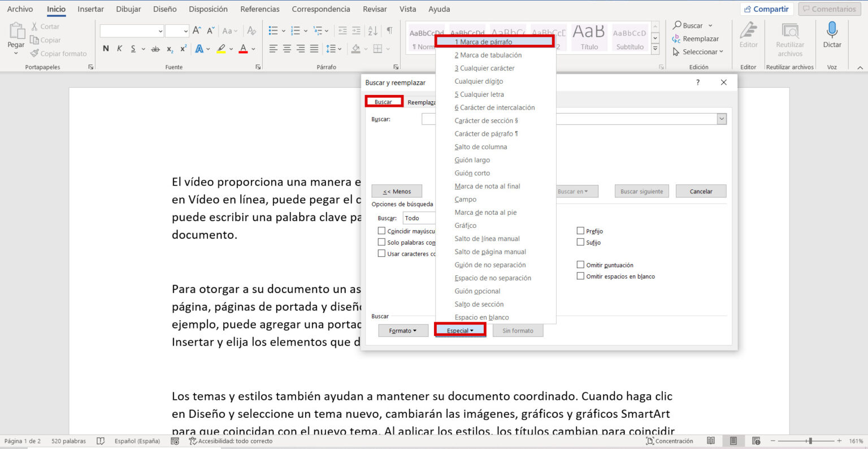Align text to the right
868x449 pixels.
(300, 49)
